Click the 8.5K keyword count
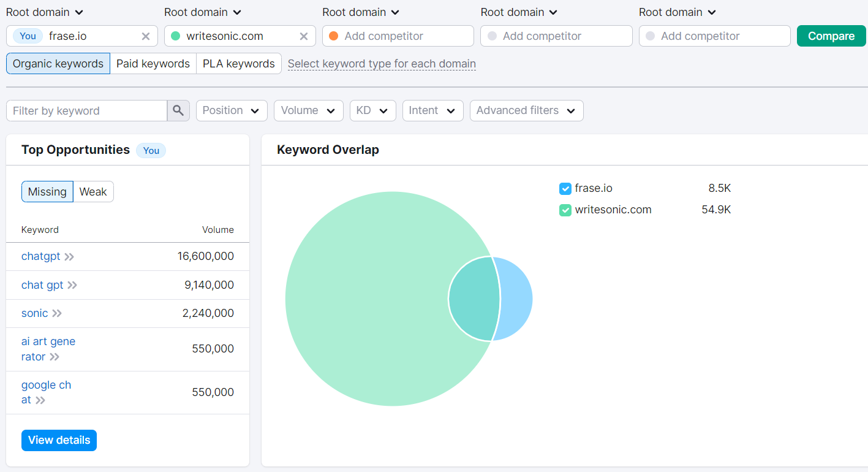 point(720,188)
